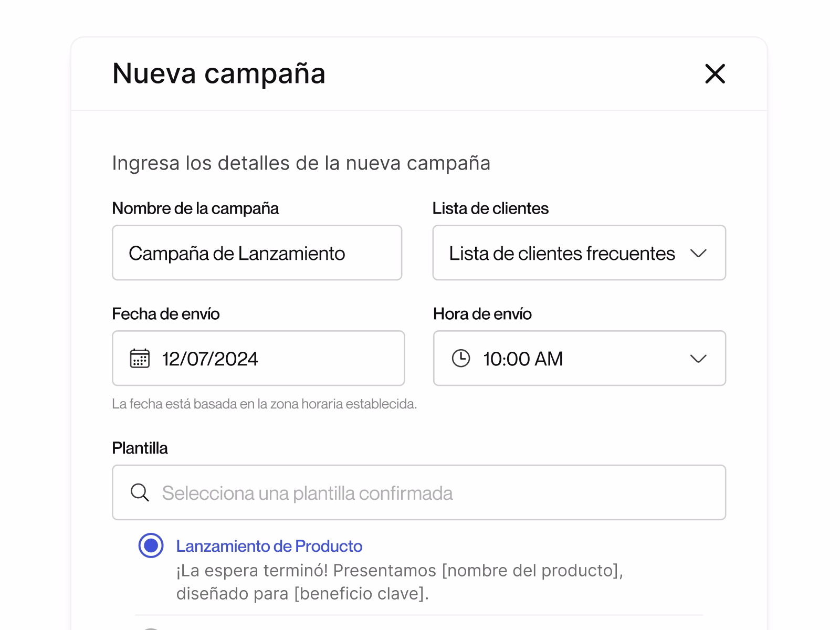Viewport: 840px width, 630px height.
Task: Expand the Hora de envío chevron
Action: coord(698,359)
